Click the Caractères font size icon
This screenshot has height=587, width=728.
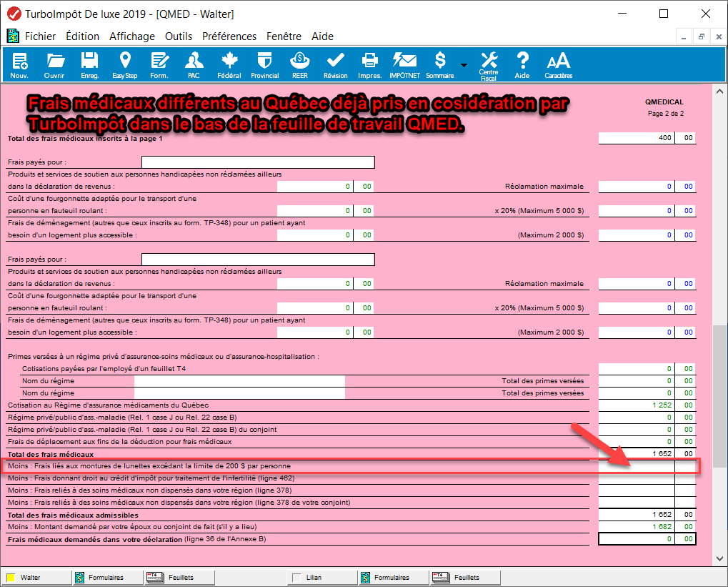pos(558,65)
